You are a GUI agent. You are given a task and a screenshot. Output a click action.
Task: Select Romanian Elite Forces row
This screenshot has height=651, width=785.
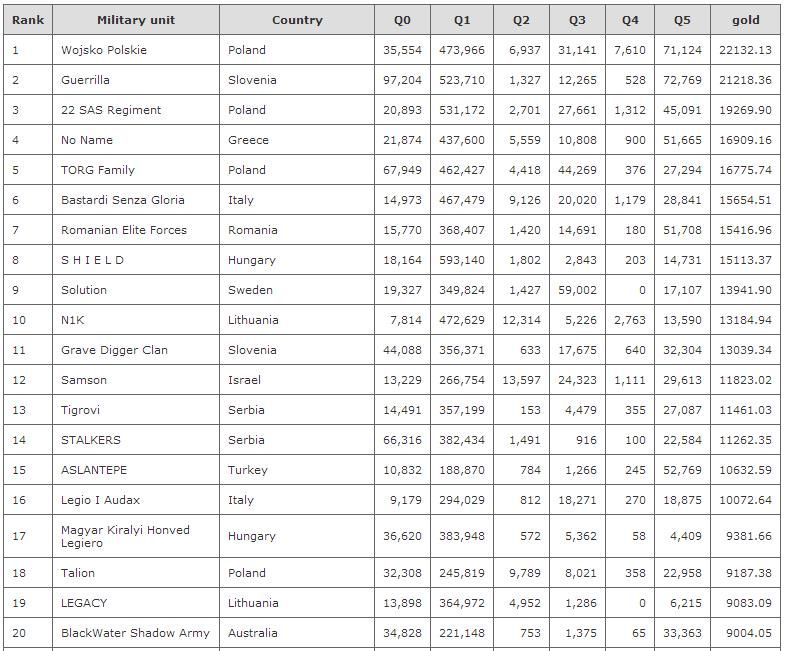[124, 230]
